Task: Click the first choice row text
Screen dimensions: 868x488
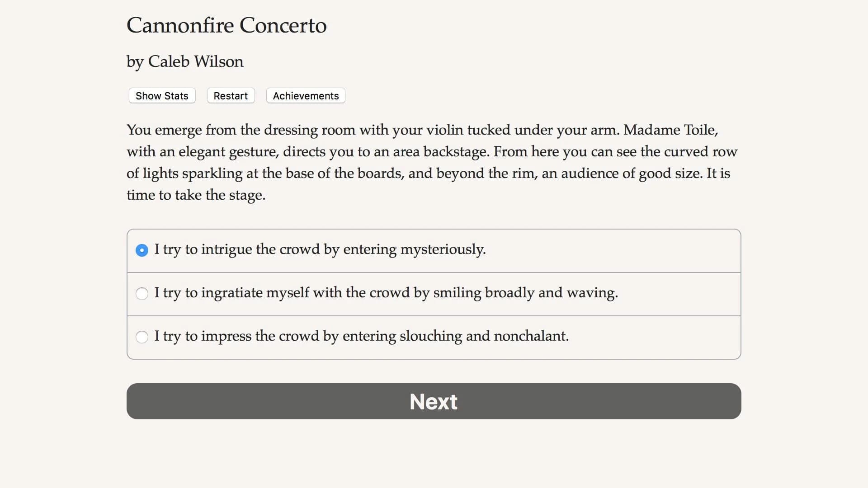Action: click(320, 249)
